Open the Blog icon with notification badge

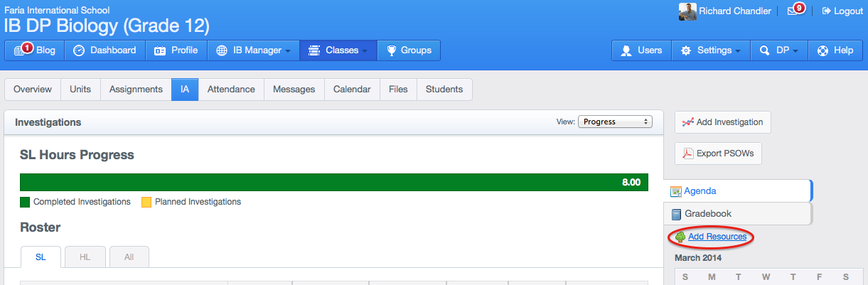pyautogui.click(x=20, y=50)
